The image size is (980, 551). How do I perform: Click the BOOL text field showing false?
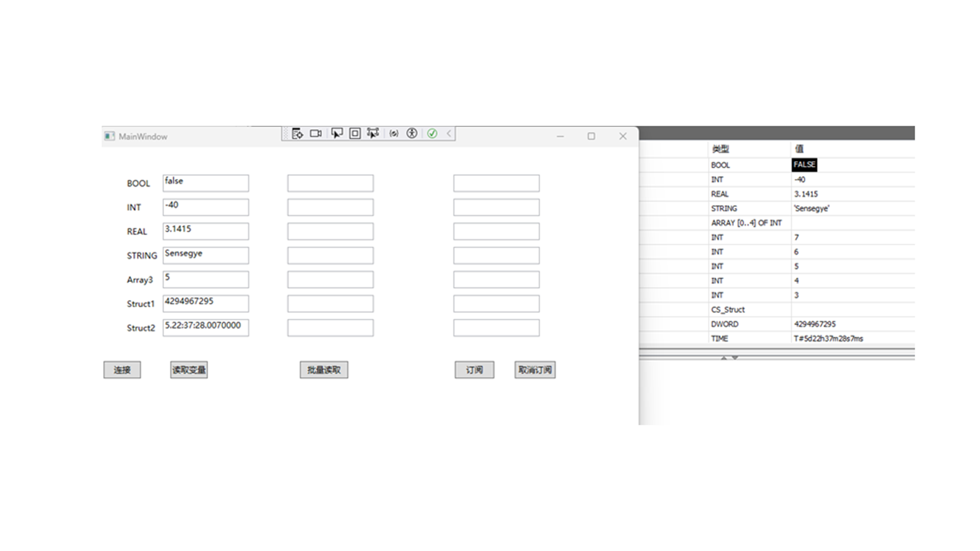[206, 183]
